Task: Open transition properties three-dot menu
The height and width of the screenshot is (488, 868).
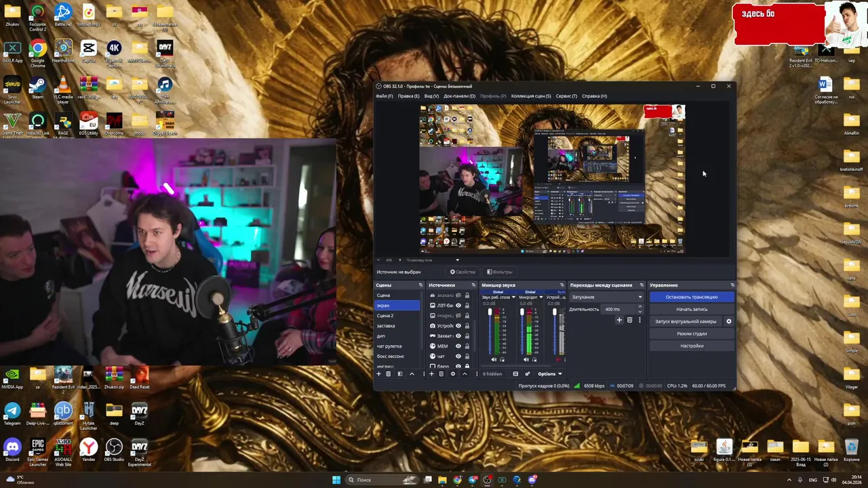Action: [639, 320]
